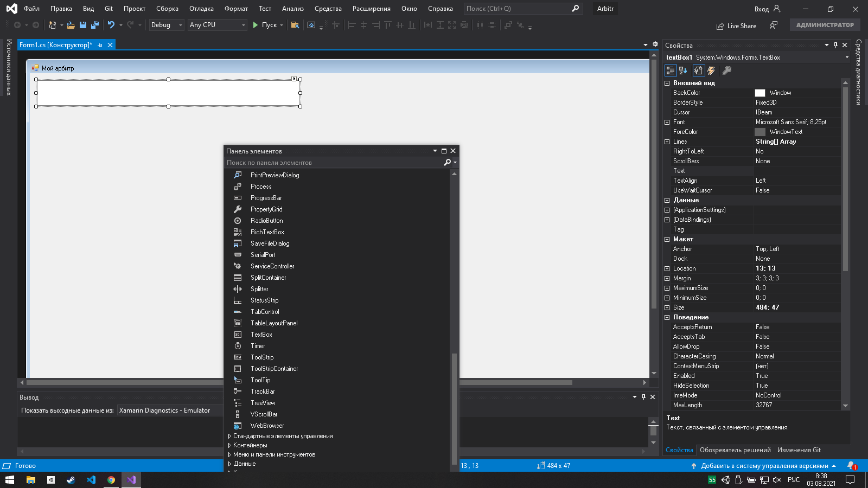Click Добавить в систему управления версиями
Image resolution: width=868 pixels, height=488 pixels.
[x=764, y=466]
